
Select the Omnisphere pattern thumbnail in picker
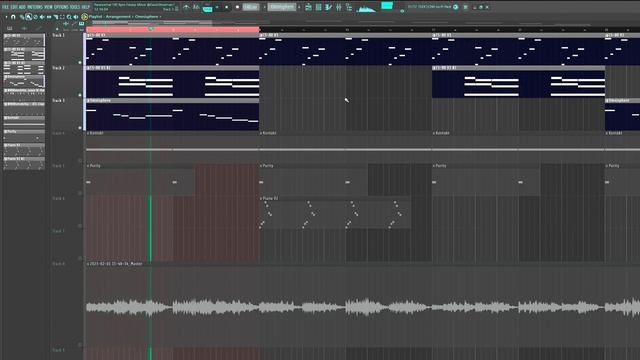pos(24,81)
